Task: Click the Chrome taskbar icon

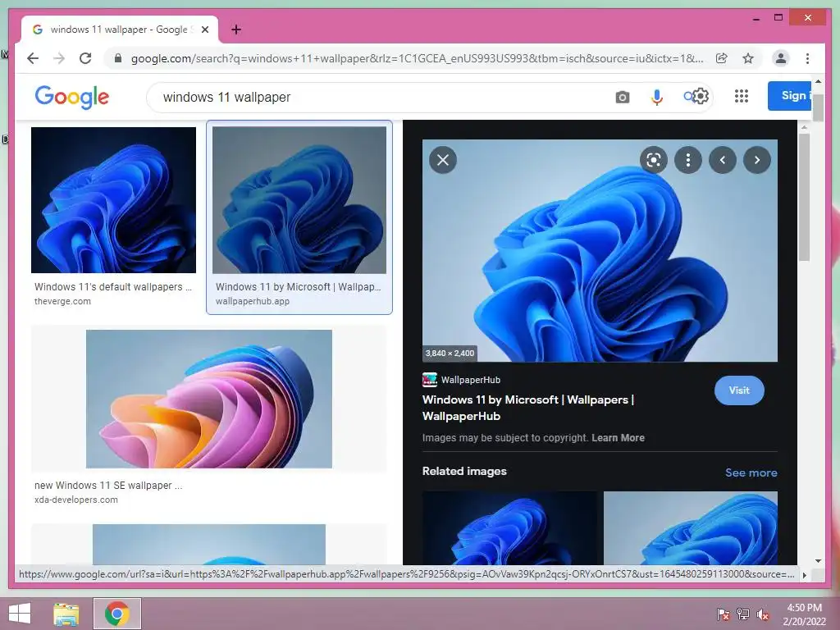Action: tap(117, 614)
